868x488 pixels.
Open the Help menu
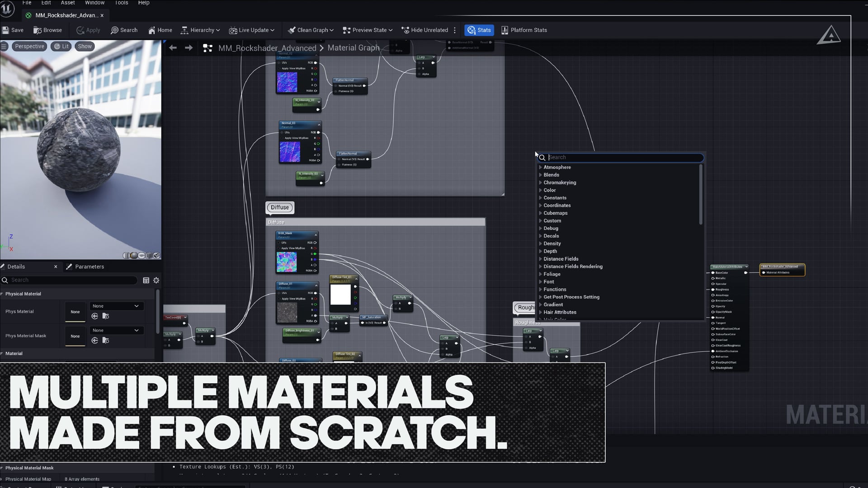[x=144, y=3]
